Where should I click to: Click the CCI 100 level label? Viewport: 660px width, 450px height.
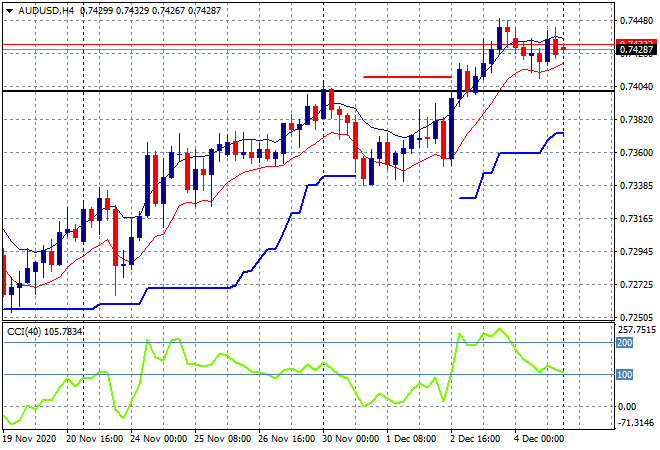coord(625,375)
